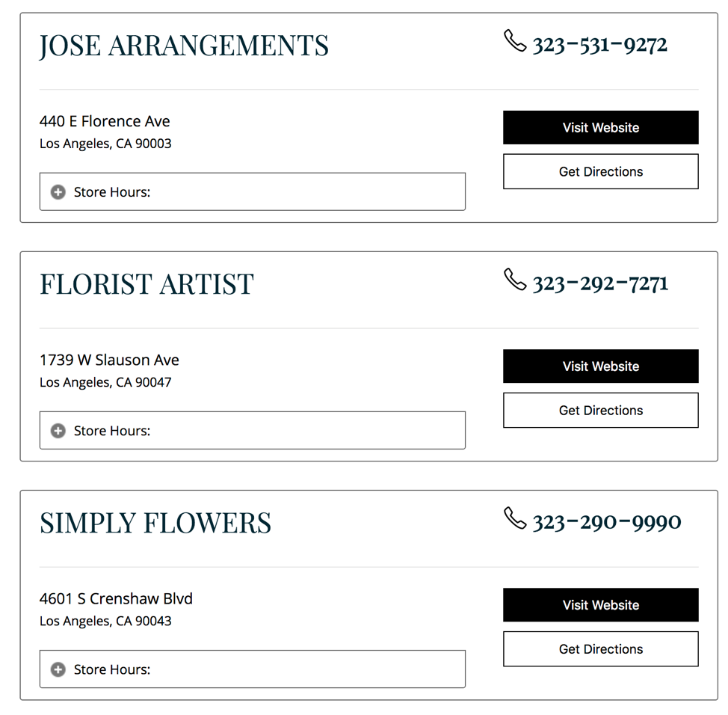Image resolution: width=728 pixels, height=715 pixels.
Task: Open the JOSE ARRANGEMENTS heading
Action: point(184,46)
